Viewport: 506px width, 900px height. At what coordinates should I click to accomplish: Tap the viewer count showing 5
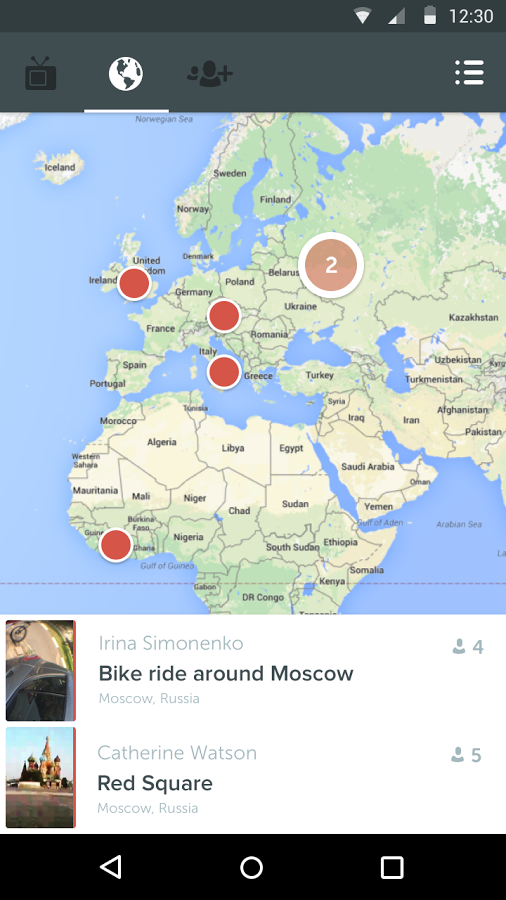click(466, 755)
